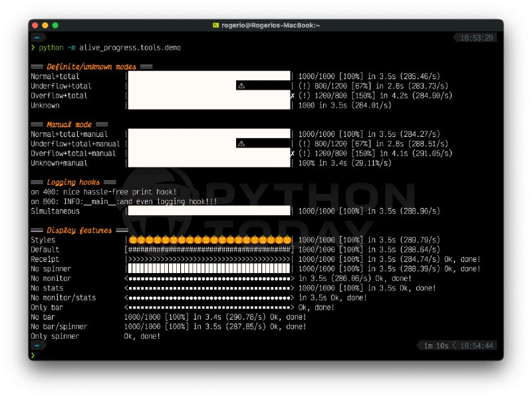Click the overflow x marker on the Overflow+total row
532x398 pixels.
293,96
